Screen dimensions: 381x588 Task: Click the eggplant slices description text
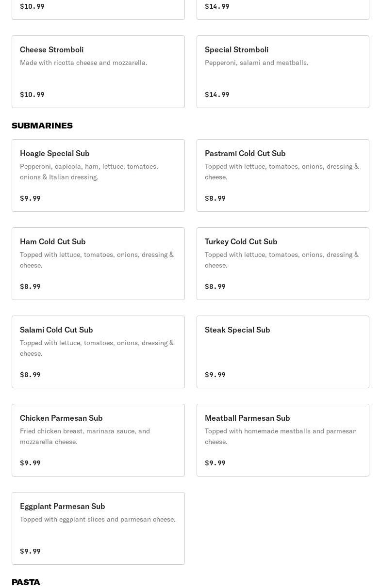[98, 519]
